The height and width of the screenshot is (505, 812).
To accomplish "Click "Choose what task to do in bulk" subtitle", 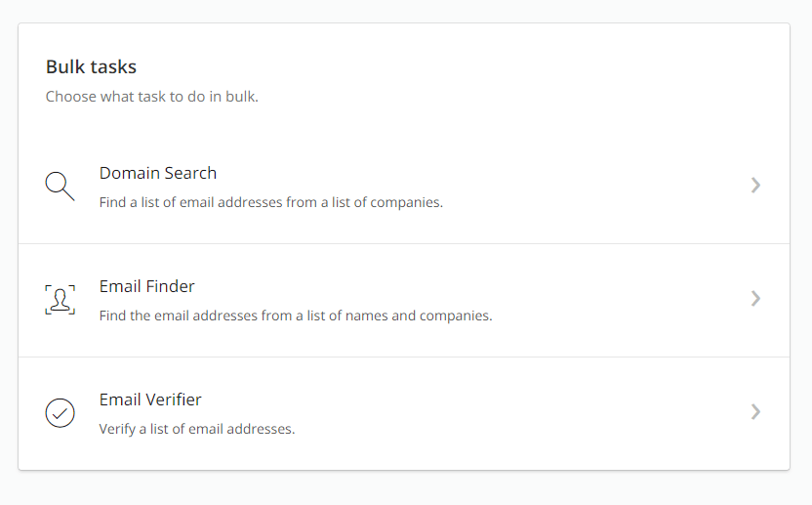I will 151,97.
